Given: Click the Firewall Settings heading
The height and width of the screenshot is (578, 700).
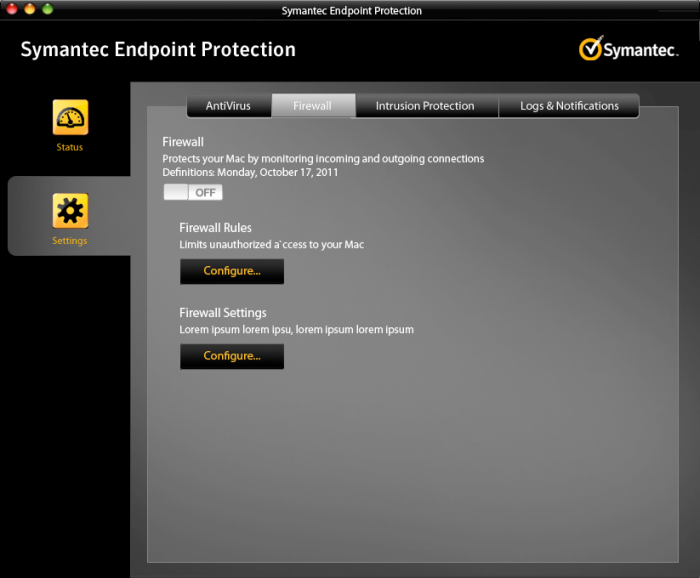Looking at the screenshot, I should click(223, 313).
